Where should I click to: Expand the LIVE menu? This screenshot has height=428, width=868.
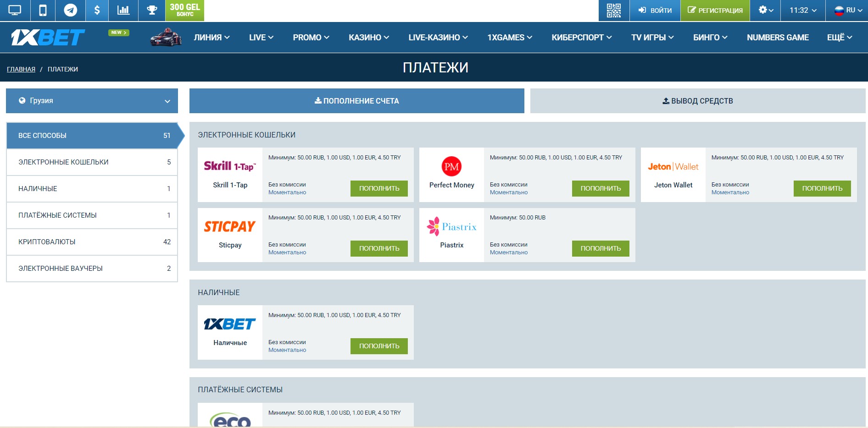261,38
